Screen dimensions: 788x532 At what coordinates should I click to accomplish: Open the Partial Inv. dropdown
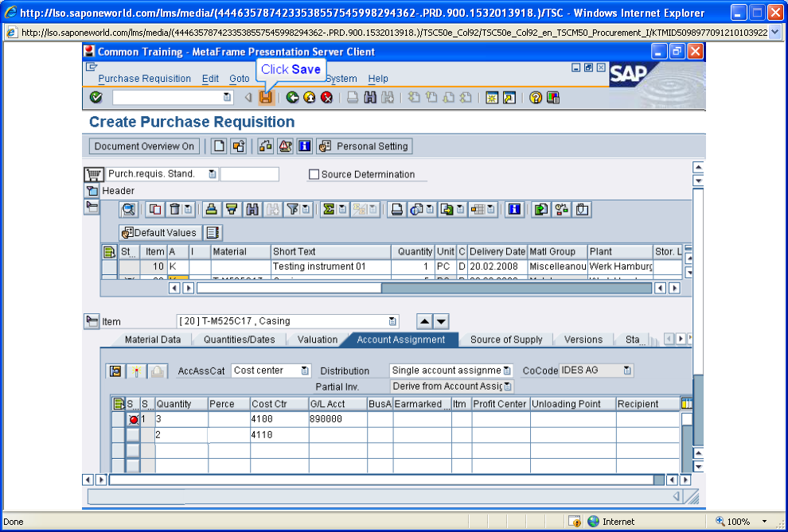pyautogui.click(x=508, y=386)
